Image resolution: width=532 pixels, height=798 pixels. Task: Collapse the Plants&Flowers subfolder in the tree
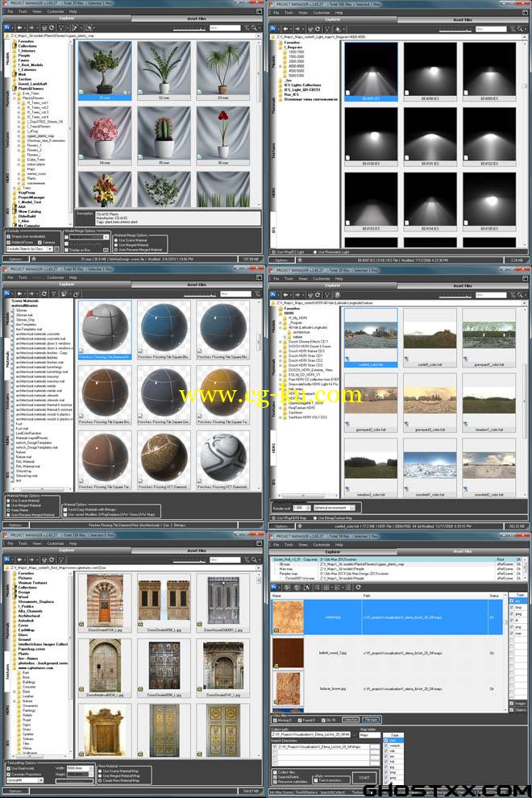[x=14, y=98]
